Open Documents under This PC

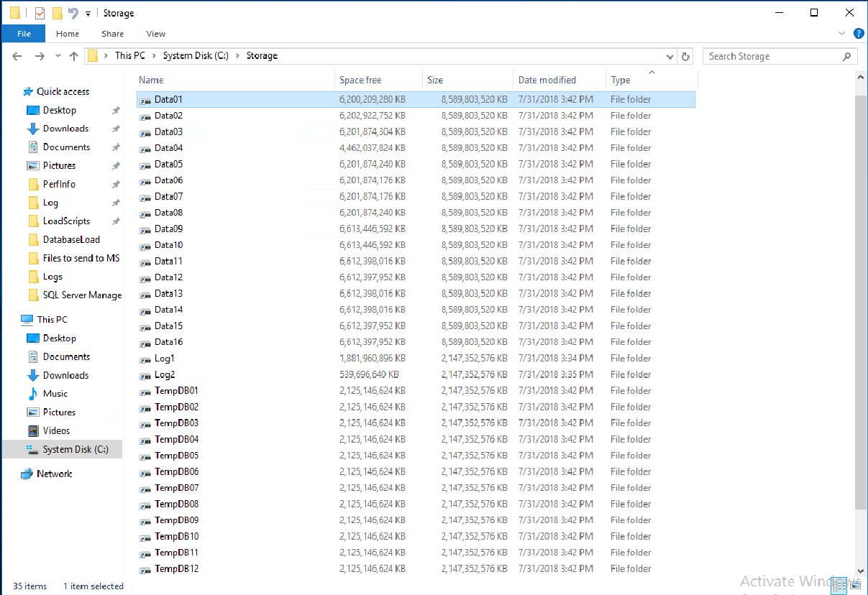(x=66, y=356)
